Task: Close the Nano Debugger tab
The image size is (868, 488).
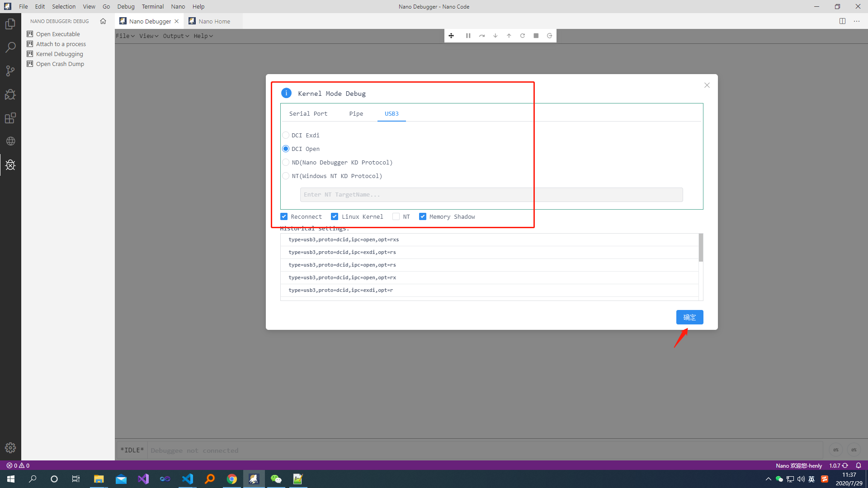Action: (177, 21)
